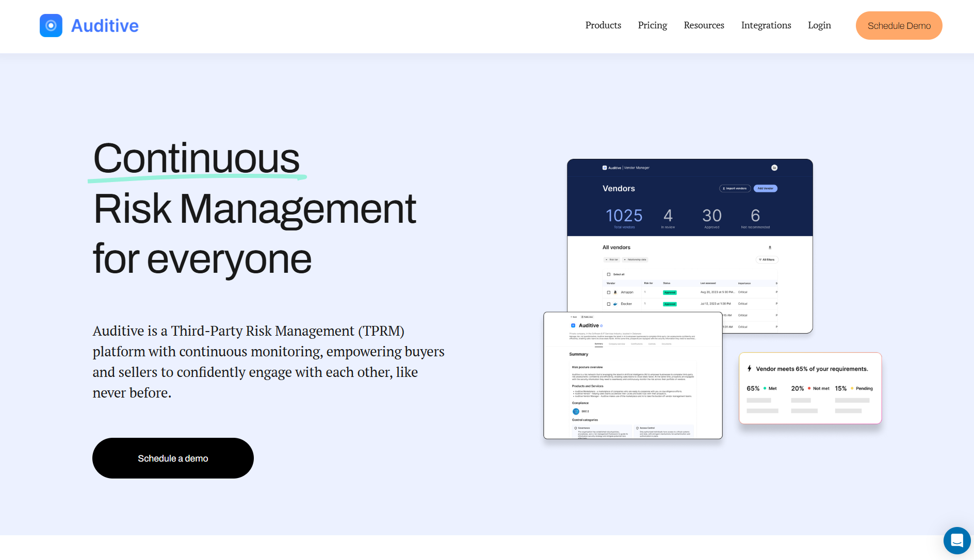Expand the Relationship data filter dropdown

click(x=635, y=260)
